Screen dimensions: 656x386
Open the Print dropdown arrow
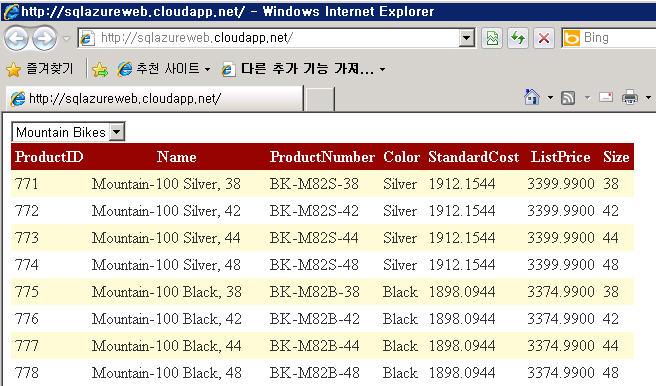[648, 98]
